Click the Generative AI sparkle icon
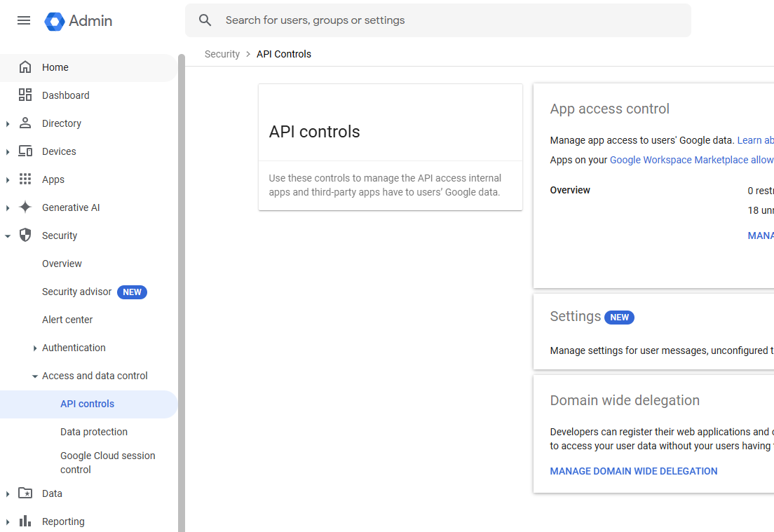 [x=25, y=207]
